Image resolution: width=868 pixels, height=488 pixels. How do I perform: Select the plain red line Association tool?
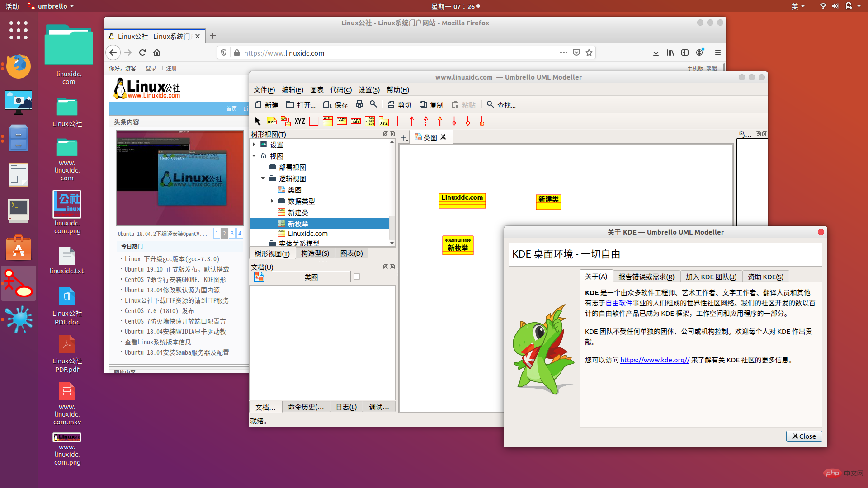coord(398,121)
